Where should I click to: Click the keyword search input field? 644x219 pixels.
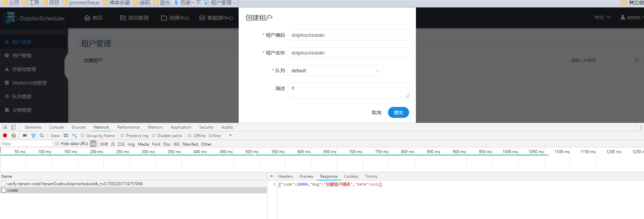[x=598, y=60]
